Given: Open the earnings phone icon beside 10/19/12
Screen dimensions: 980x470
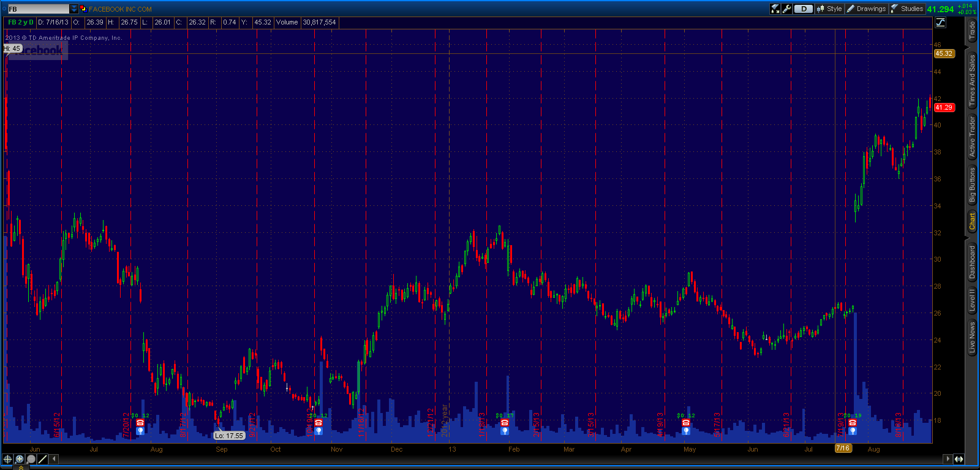Looking at the screenshot, I should point(318,423).
